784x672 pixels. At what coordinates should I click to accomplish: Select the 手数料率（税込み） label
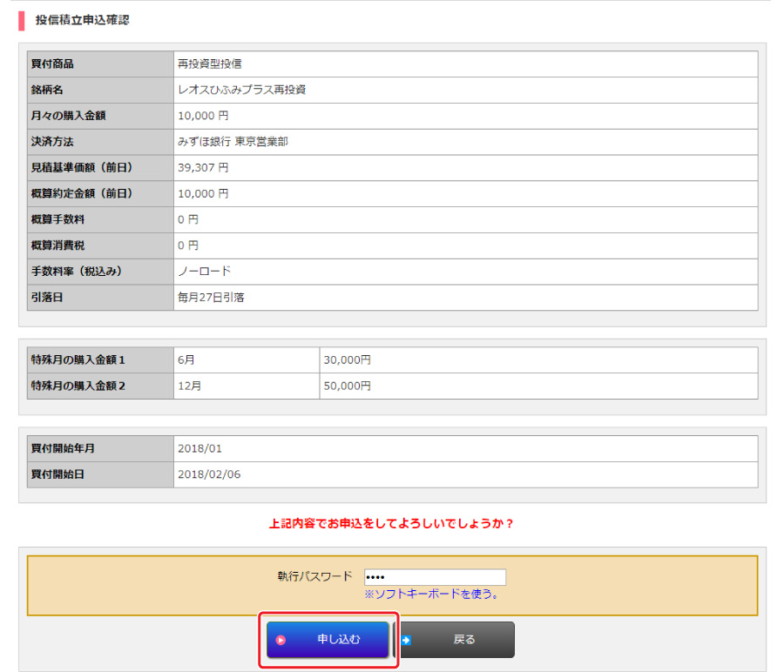point(77,272)
